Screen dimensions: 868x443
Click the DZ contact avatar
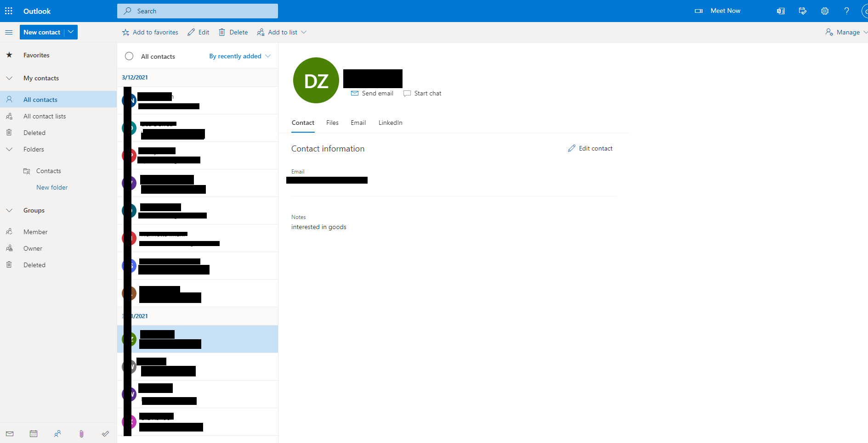point(316,80)
